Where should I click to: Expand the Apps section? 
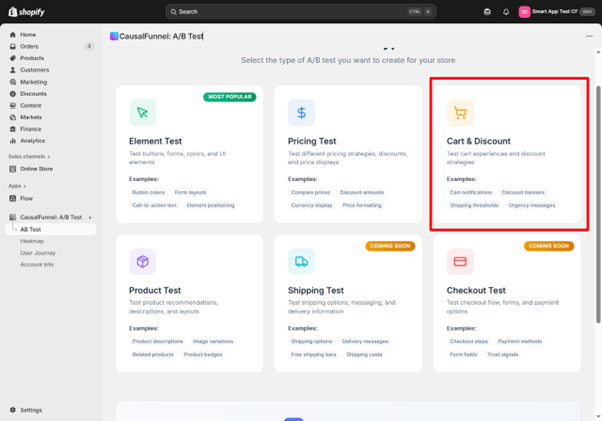pyautogui.click(x=17, y=186)
